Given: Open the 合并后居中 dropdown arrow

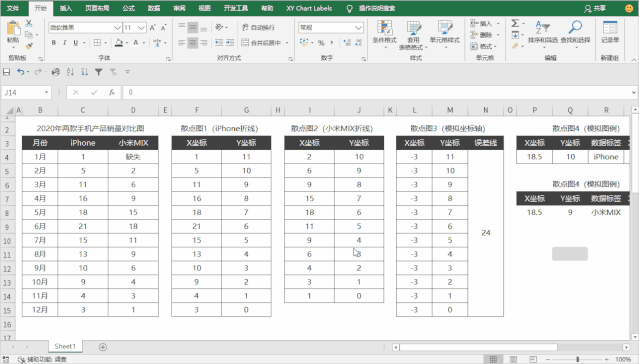Looking at the screenshot, I should coord(287,42).
